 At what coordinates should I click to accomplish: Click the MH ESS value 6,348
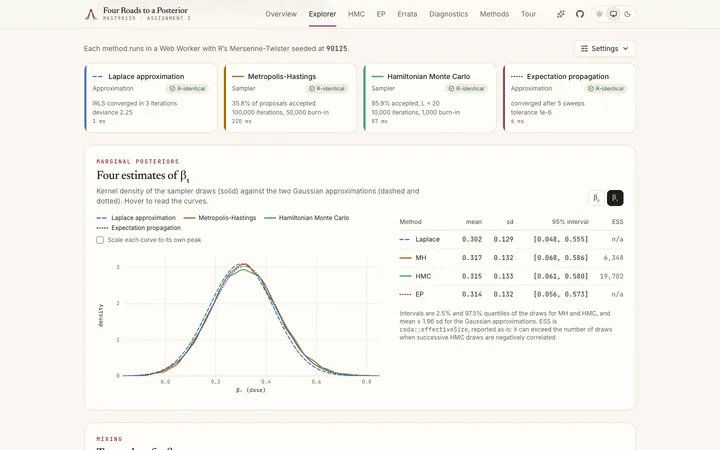coord(613,258)
